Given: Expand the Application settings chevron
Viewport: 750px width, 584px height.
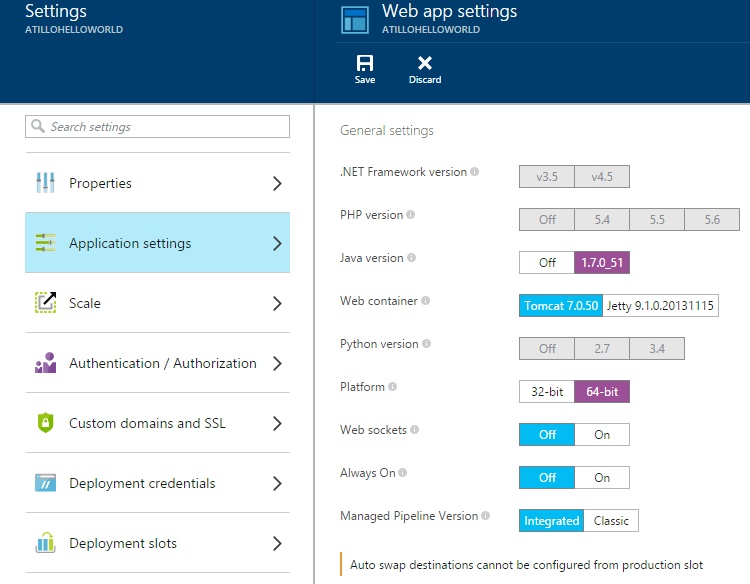Looking at the screenshot, I should [x=277, y=243].
